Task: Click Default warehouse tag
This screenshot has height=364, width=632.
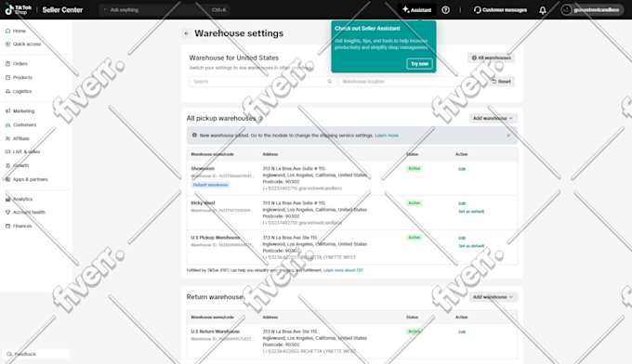Action: point(210,185)
